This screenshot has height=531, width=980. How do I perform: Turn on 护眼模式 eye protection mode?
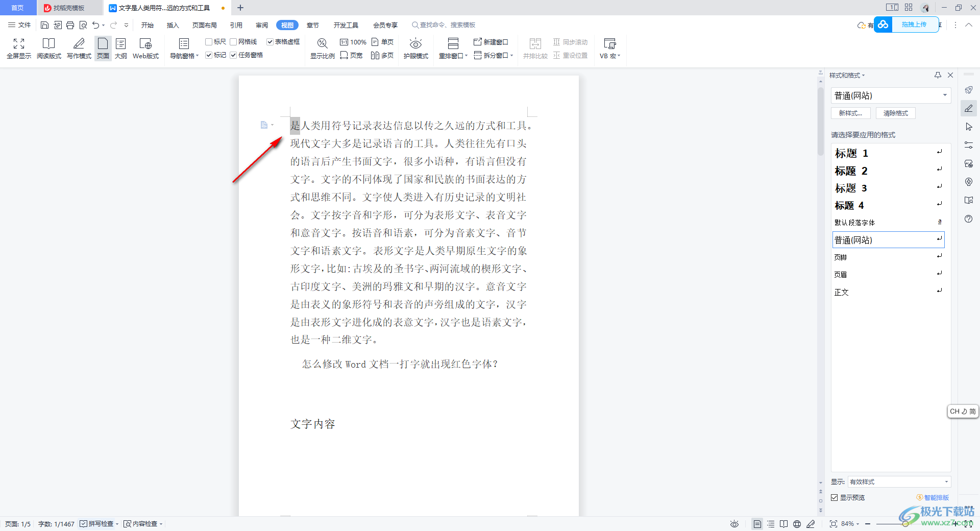416,49
